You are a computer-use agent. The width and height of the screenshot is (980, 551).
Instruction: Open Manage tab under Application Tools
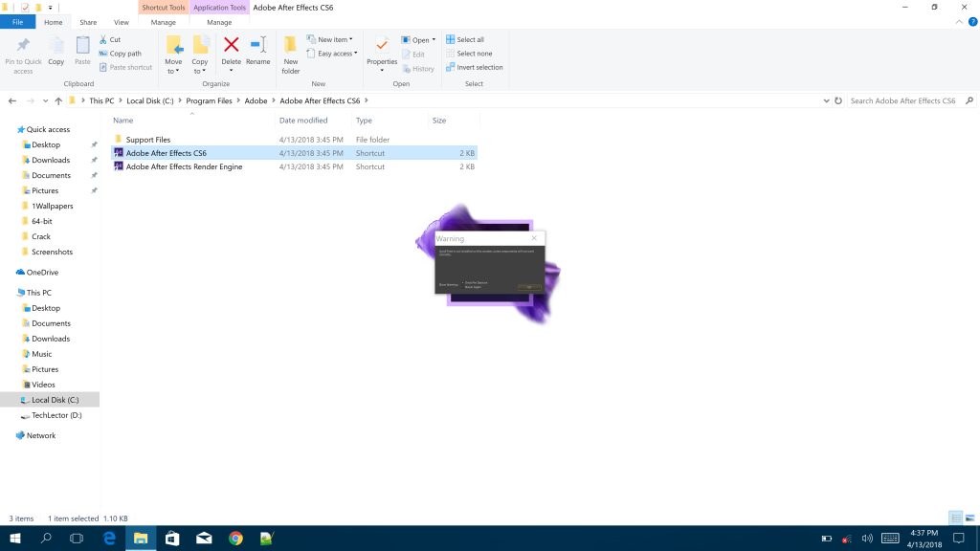(219, 22)
